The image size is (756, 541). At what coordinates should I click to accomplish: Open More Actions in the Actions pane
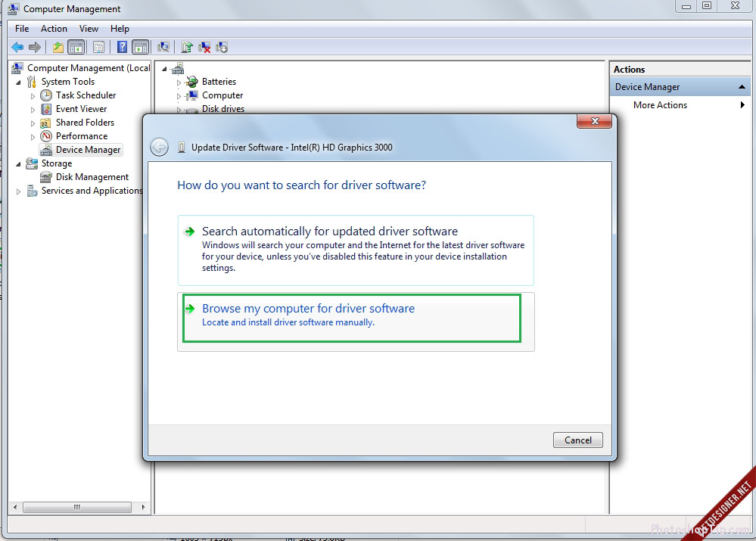pyautogui.click(x=680, y=105)
